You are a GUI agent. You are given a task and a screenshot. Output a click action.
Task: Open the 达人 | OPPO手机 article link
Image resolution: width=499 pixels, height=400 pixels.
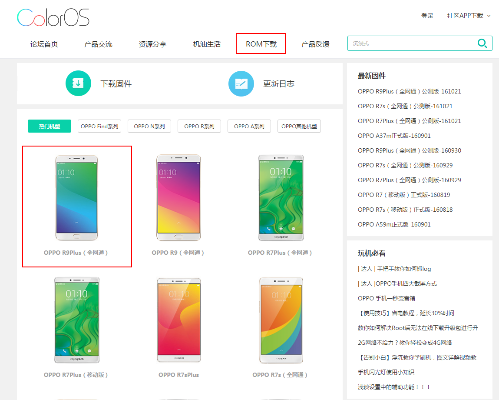[x=397, y=283]
